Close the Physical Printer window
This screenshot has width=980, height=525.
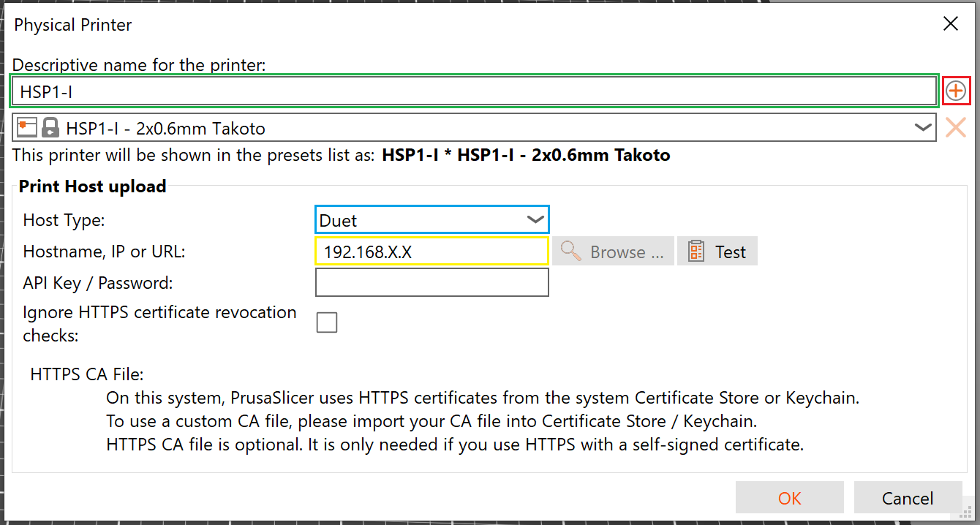coord(950,24)
